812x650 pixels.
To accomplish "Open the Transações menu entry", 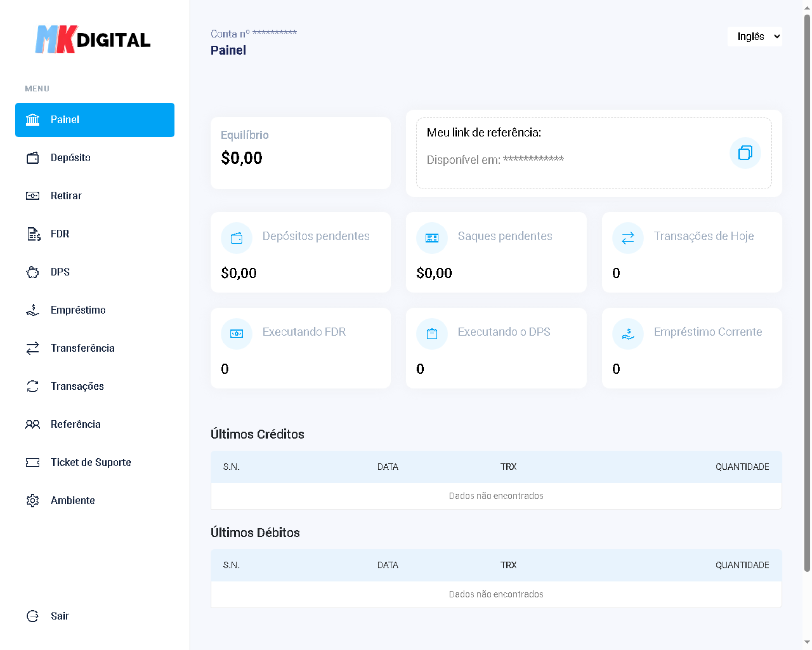I will 77,386.
